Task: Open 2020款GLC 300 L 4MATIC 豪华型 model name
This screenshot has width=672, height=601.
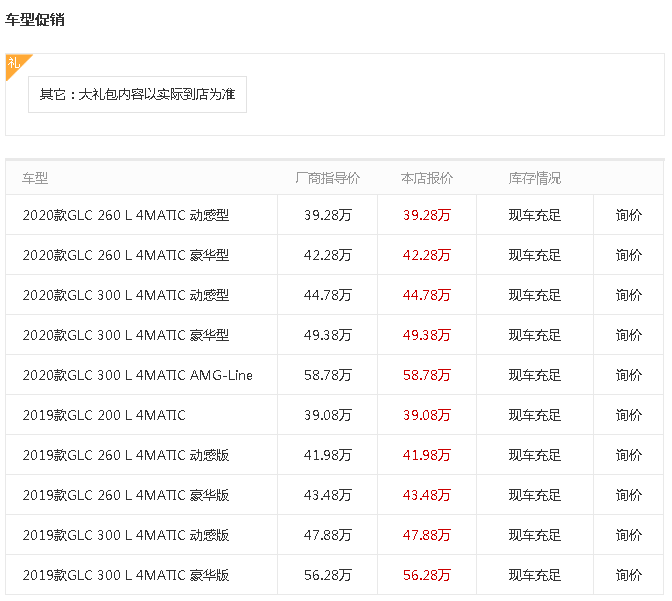Action: pyautogui.click(x=126, y=335)
